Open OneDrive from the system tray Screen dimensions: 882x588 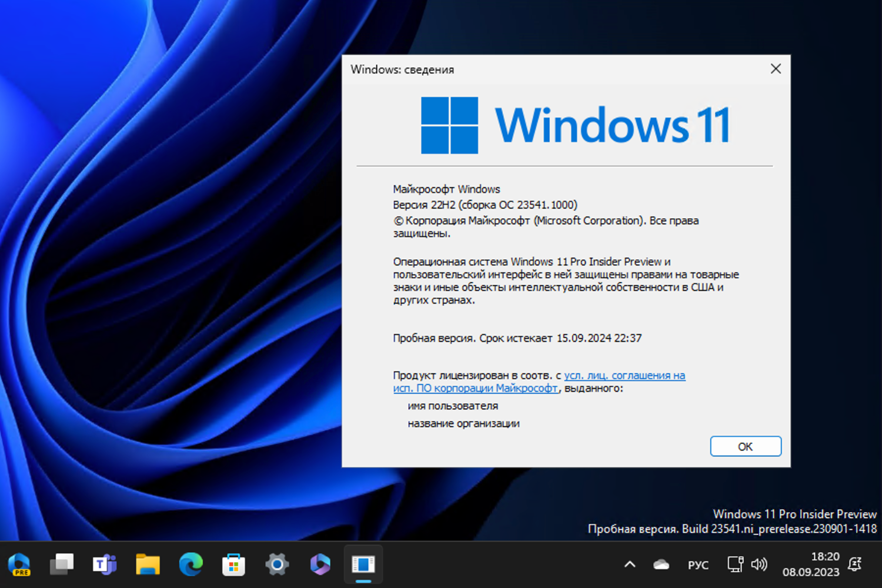[x=660, y=564]
